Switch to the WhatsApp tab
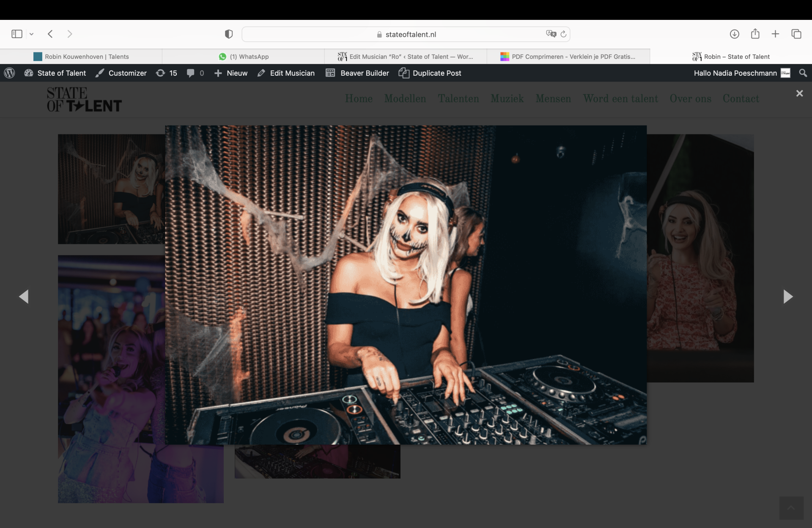812x528 pixels. click(x=244, y=57)
